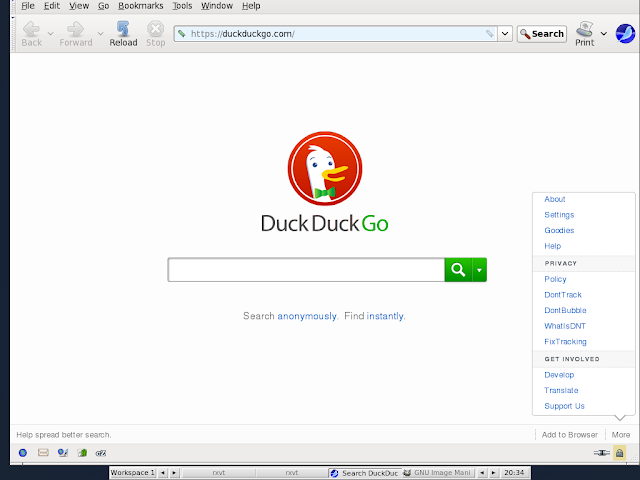The image size is (640, 480).
Task: Open the privacy Policy link
Action: (x=555, y=279)
